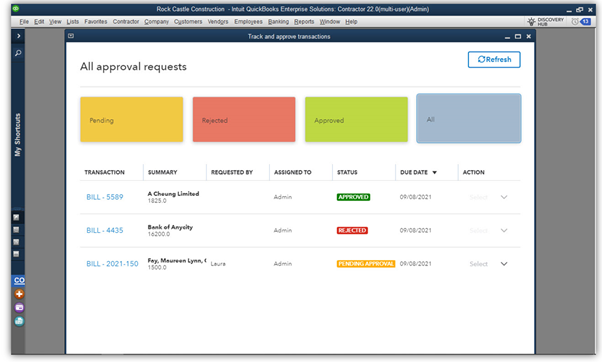Click the search magnifier icon in left bar
The height and width of the screenshot is (362, 602).
18,53
